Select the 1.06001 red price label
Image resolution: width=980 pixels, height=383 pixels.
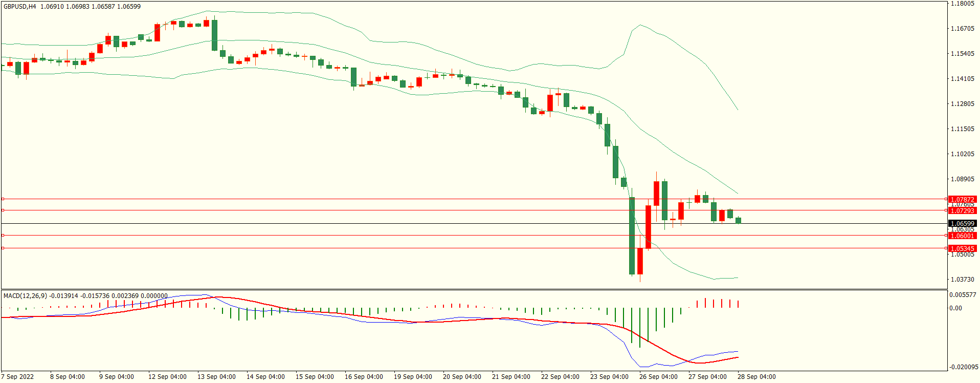click(x=962, y=236)
